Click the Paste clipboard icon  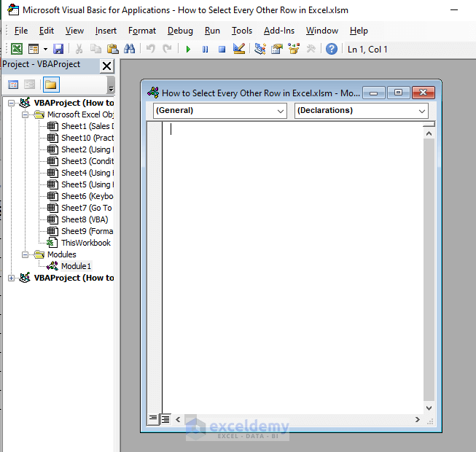pyautogui.click(x=113, y=49)
